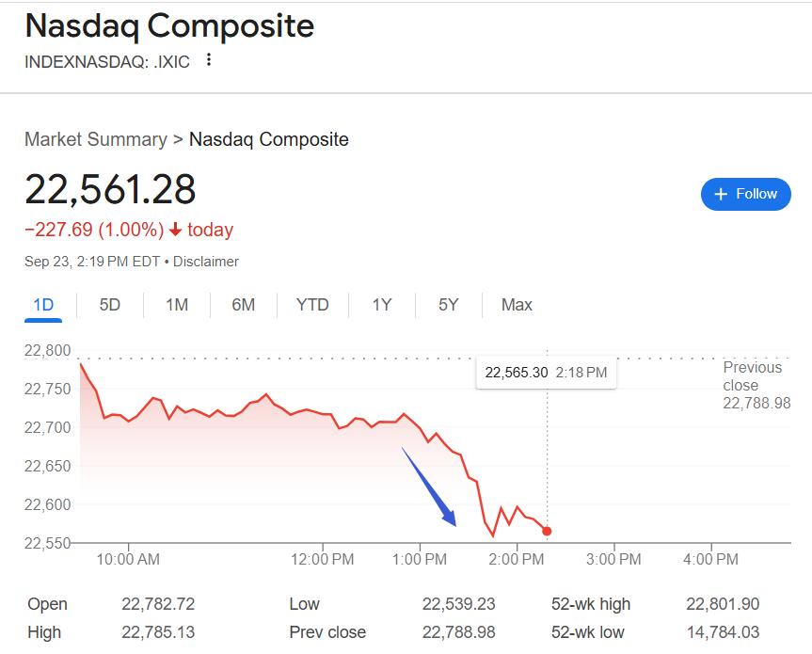Image resolution: width=812 pixels, height=654 pixels.
Task: Select the 1D time range tab
Action: (43, 305)
